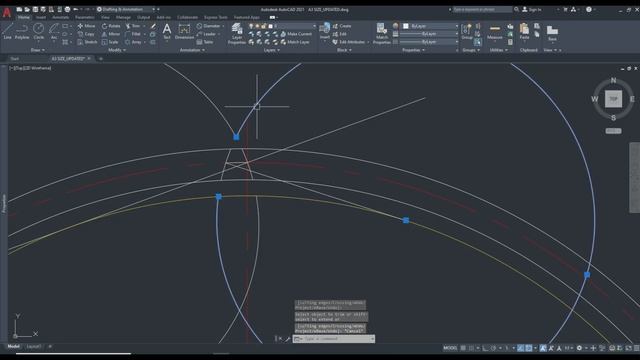
Task: Select the Text annotation tool
Action: point(167,31)
